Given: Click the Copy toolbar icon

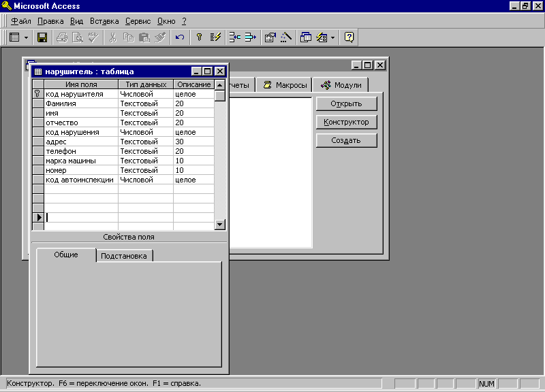Looking at the screenshot, I should pos(129,37).
